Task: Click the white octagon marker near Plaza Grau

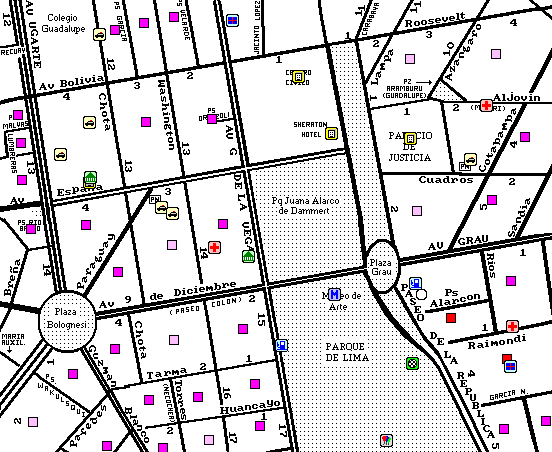Action: (x=421, y=294)
